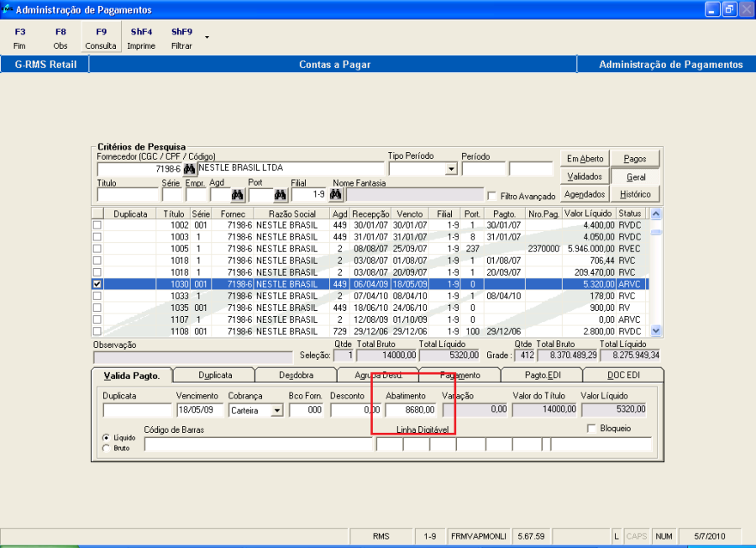Click the binoculars lookup icon for Port
This screenshot has height=548, width=756.
pyautogui.click(x=280, y=195)
